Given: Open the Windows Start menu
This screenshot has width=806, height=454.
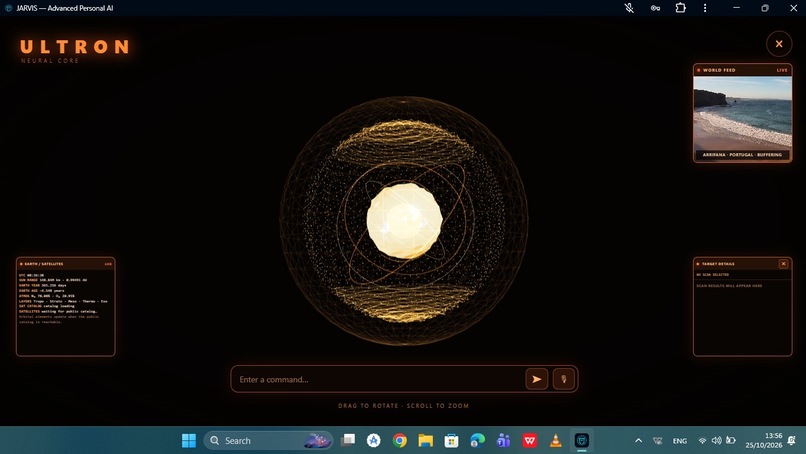Looking at the screenshot, I should coord(189,441).
